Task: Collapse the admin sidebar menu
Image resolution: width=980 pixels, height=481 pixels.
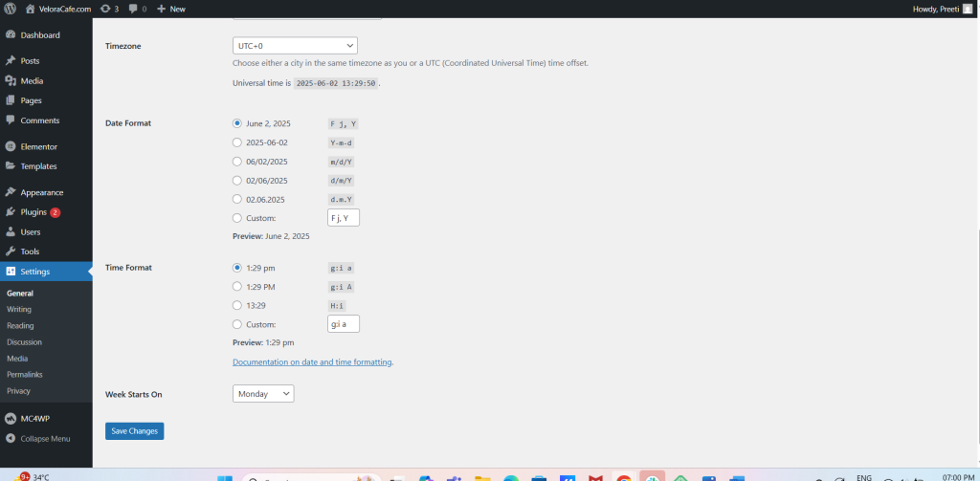Action: click(x=46, y=439)
